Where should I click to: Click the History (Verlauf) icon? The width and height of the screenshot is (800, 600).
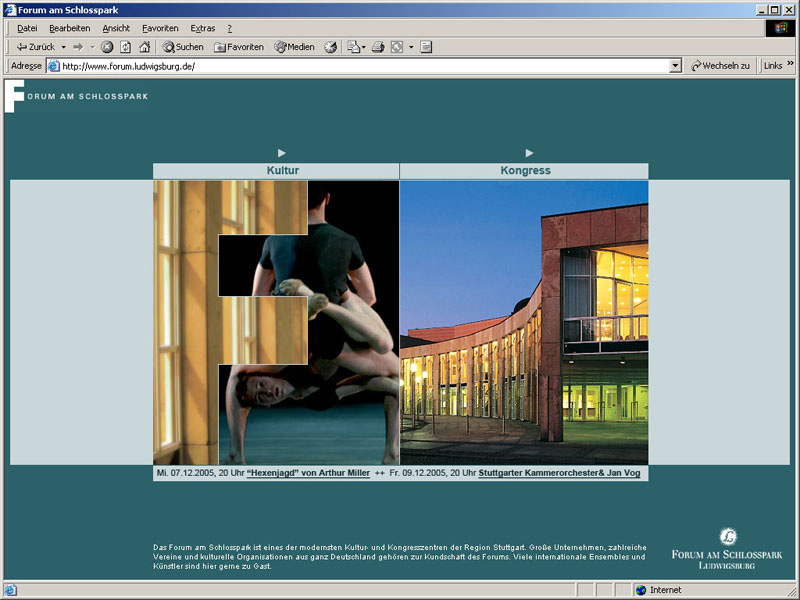[x=330, y=47]
